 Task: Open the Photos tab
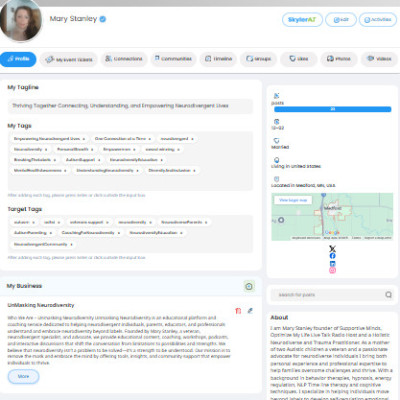tap(339, 59)
